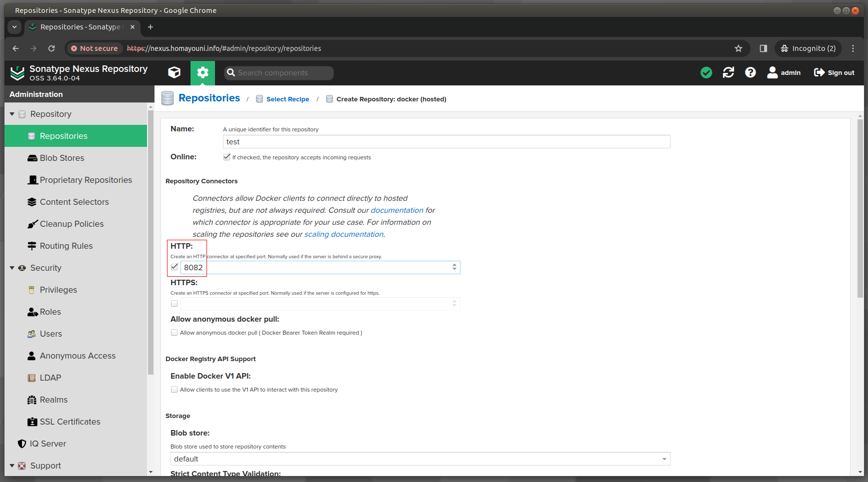Image resolution: width=868 pixels, height=482 pixels.
Task: Open the Chrome side panel icon
Action: pos(763,48)
